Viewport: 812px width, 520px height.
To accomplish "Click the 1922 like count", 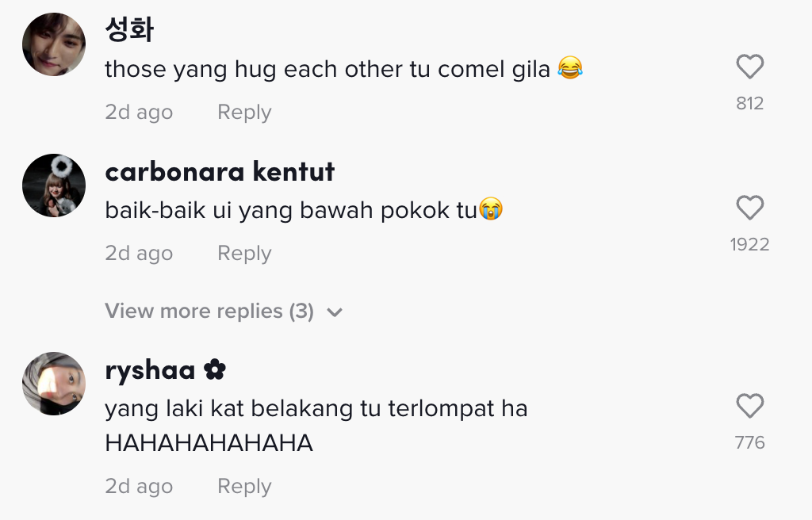I will click(x=749, y=244).
